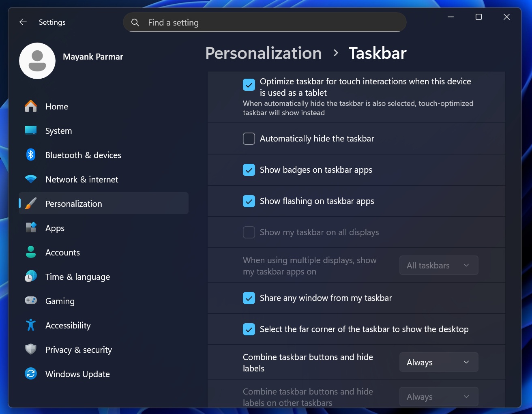Open the Gaming controller icon
This screenshot has height=414, width=532.
[30, 301]
